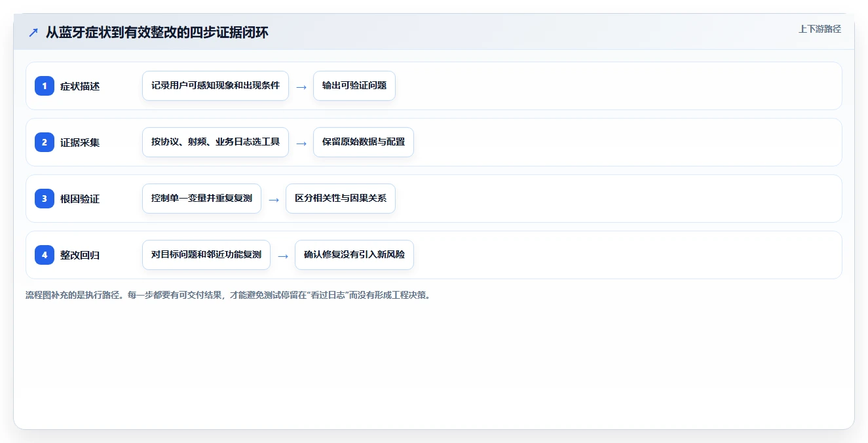This screenshot has width=868, height=443.
Task: Click step number badge 4
Action: [45, 255]
